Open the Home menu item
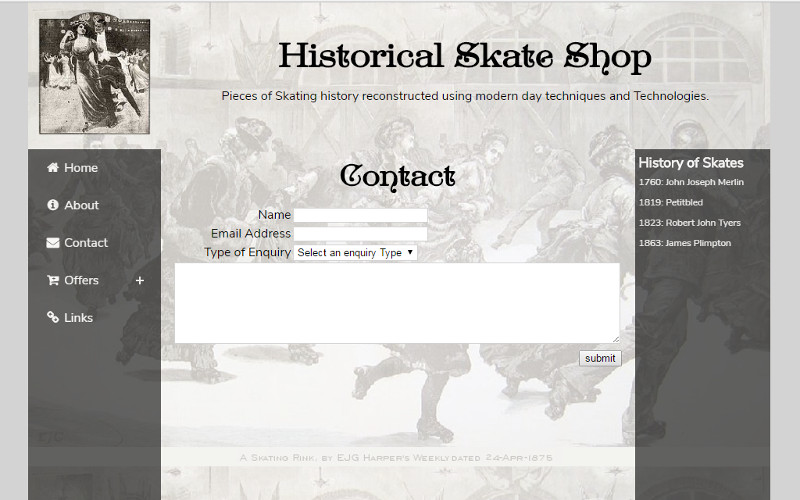This screenshot has height=500, width=800. (x=81, y=168)
